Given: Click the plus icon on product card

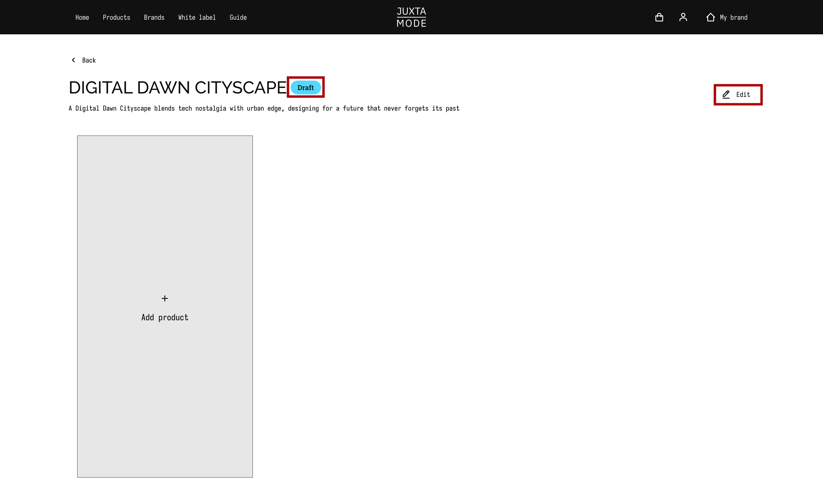Looking at the screenshot, I should pos(165,298).
